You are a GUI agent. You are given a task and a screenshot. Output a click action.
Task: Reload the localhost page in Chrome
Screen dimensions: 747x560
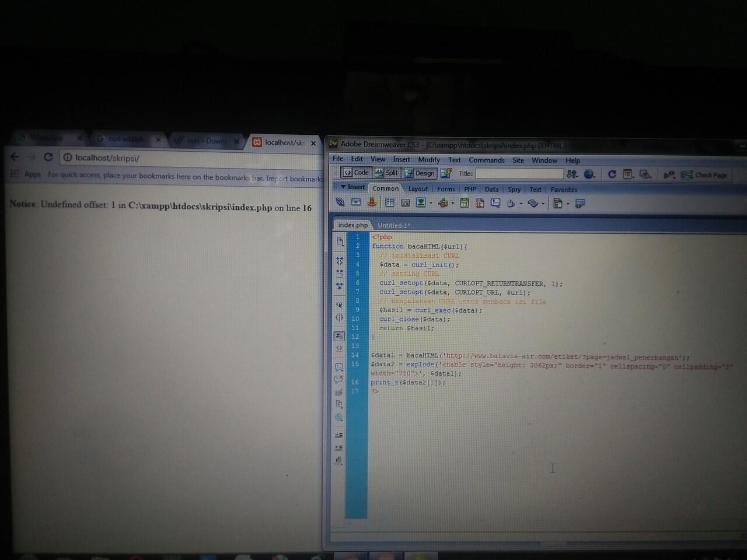48,157
